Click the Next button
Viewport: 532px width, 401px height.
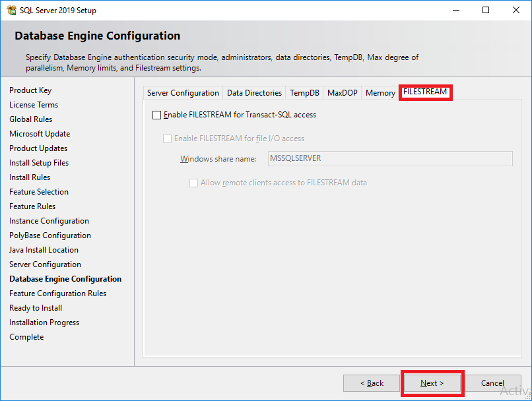pyautogui.click(x=432, y=383)
